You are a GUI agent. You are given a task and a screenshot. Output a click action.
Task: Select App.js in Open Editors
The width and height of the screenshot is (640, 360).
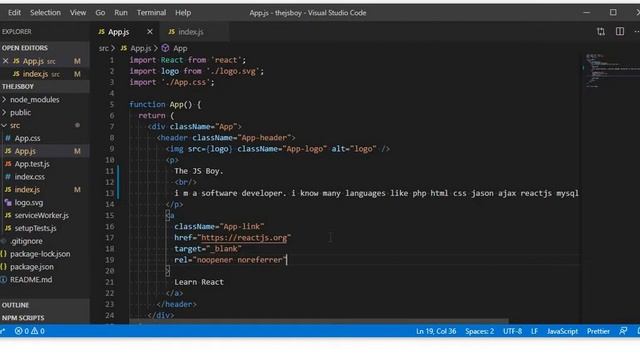[45, 61]
